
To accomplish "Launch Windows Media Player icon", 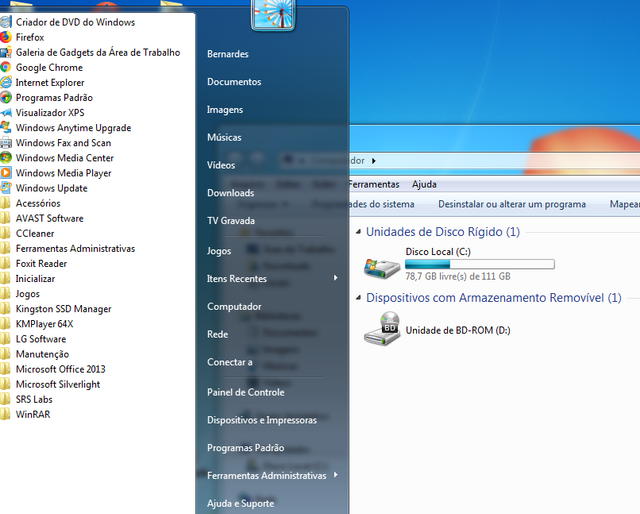I will click(x=5, y=173).
